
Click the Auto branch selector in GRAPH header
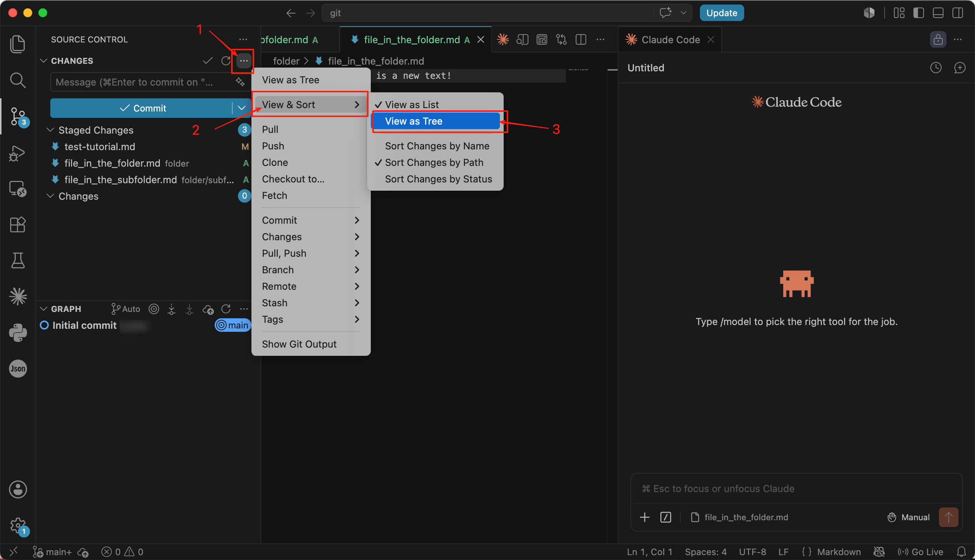[125, 309]
